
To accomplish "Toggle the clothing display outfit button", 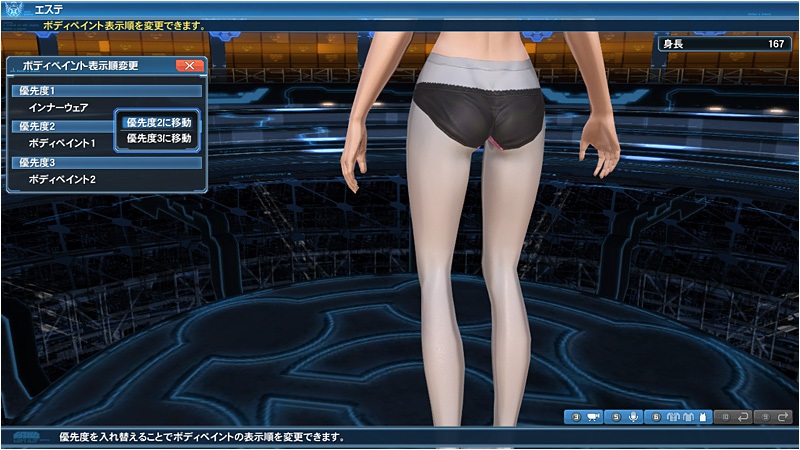I will coord(679,417).
